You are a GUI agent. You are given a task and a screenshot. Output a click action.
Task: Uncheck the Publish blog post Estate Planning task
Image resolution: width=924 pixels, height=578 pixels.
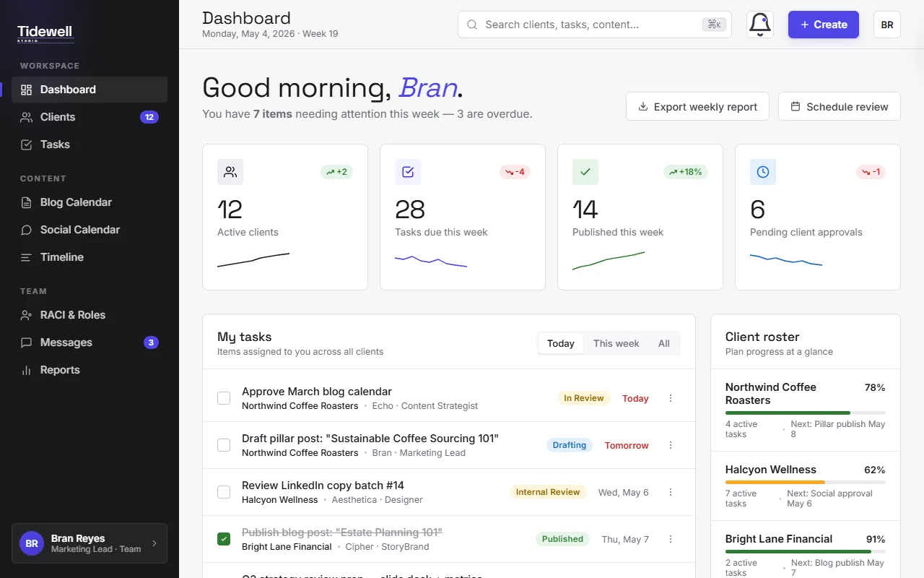pos(224,539)
